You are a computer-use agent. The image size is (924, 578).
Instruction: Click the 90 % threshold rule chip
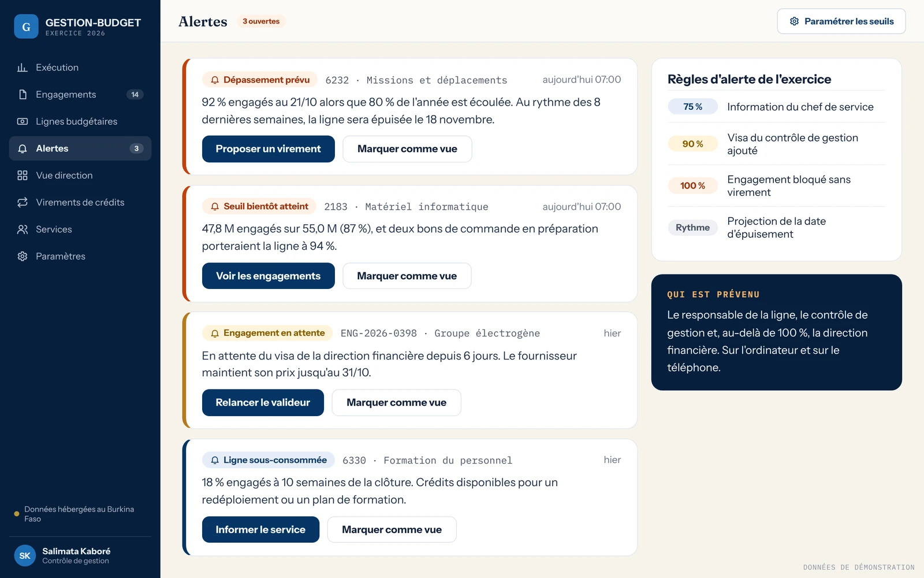[692, 144]
